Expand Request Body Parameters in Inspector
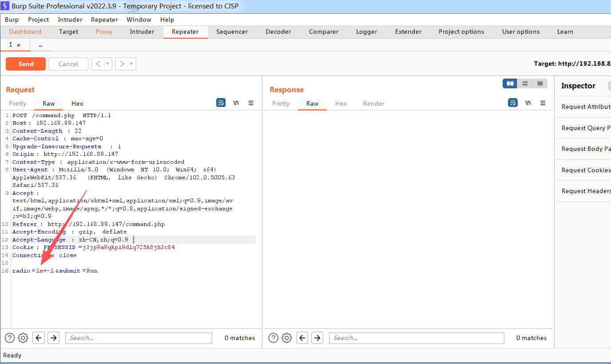 [583, 149]
